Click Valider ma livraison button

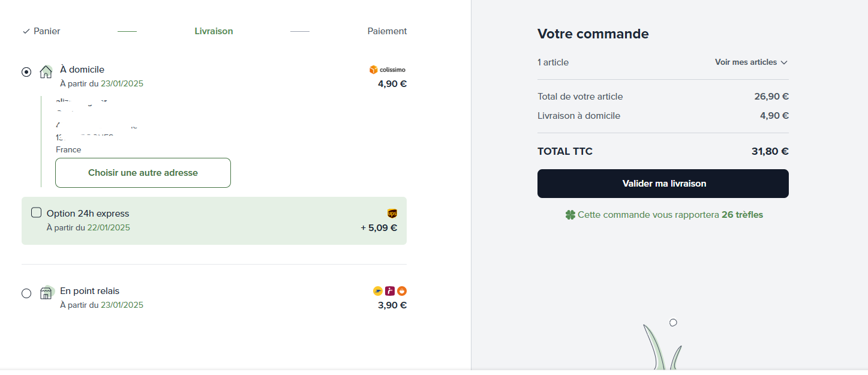[663, 184]
